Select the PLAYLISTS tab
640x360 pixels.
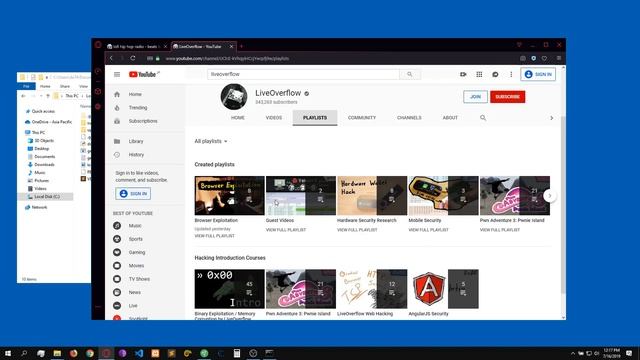pos(315,118)
